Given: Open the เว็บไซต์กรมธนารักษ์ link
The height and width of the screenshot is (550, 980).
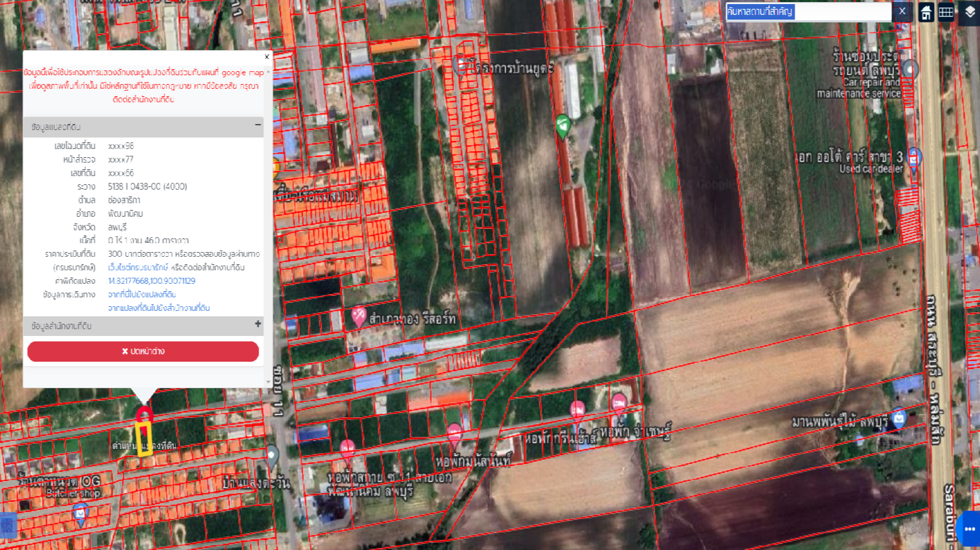Looking at the screenshot, I should pos(138,268).
